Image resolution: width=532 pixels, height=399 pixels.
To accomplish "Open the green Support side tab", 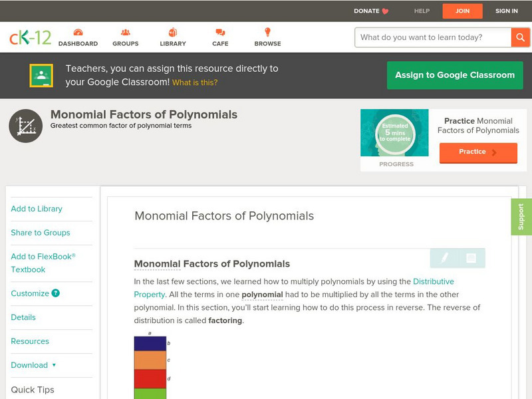I will pos(521,217).
